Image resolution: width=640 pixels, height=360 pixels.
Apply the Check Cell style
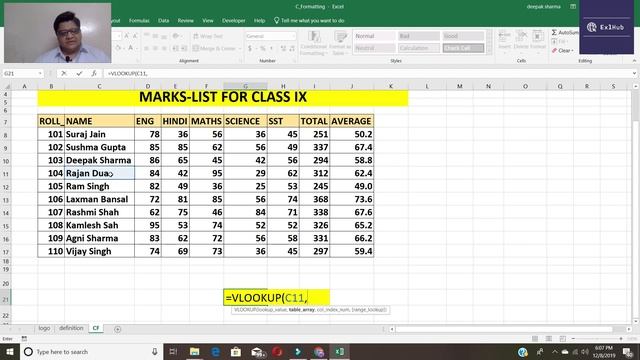[x=463, y=48]
